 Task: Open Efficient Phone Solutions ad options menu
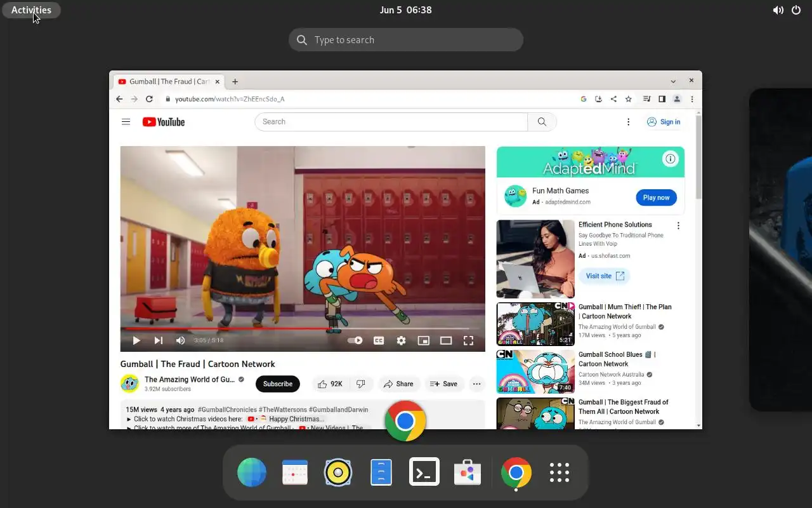(x=678, y=225)
